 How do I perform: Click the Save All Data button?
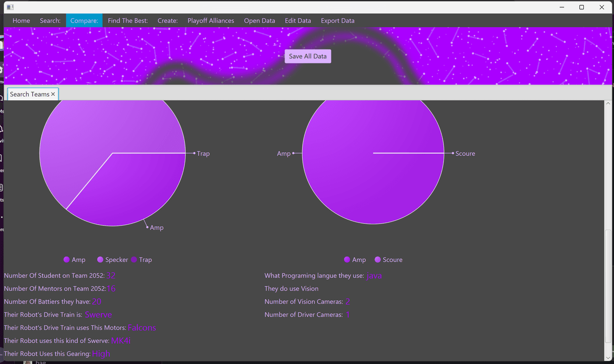pyautogui.click(x=308, y=56)
